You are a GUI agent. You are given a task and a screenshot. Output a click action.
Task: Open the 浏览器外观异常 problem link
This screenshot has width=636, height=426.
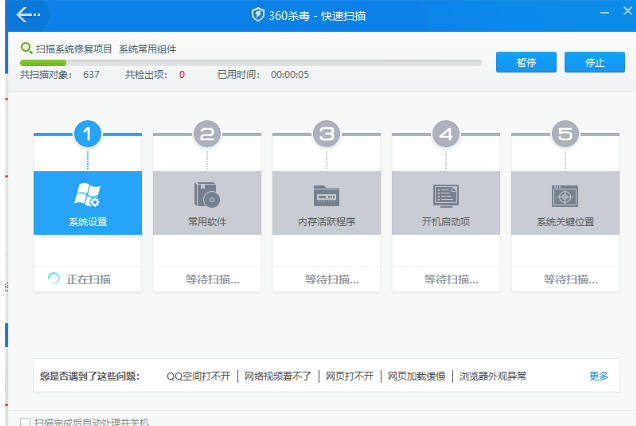coord(493,376)
